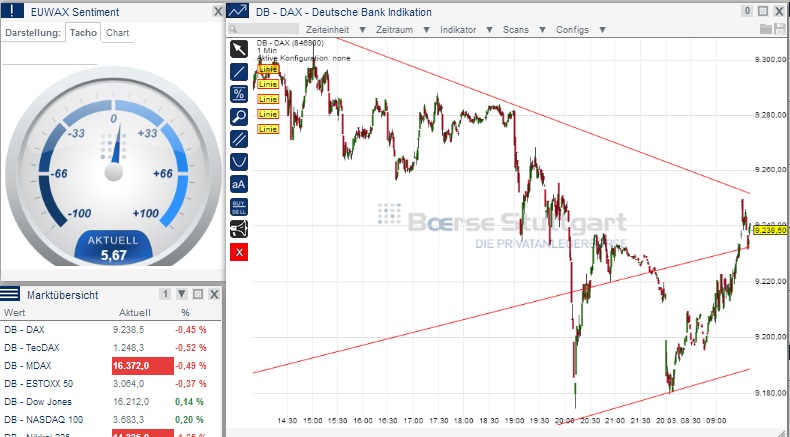Click the 1 badge in Marktübersicht header
This screenshot has width=790, height=437.
(165, 294)
